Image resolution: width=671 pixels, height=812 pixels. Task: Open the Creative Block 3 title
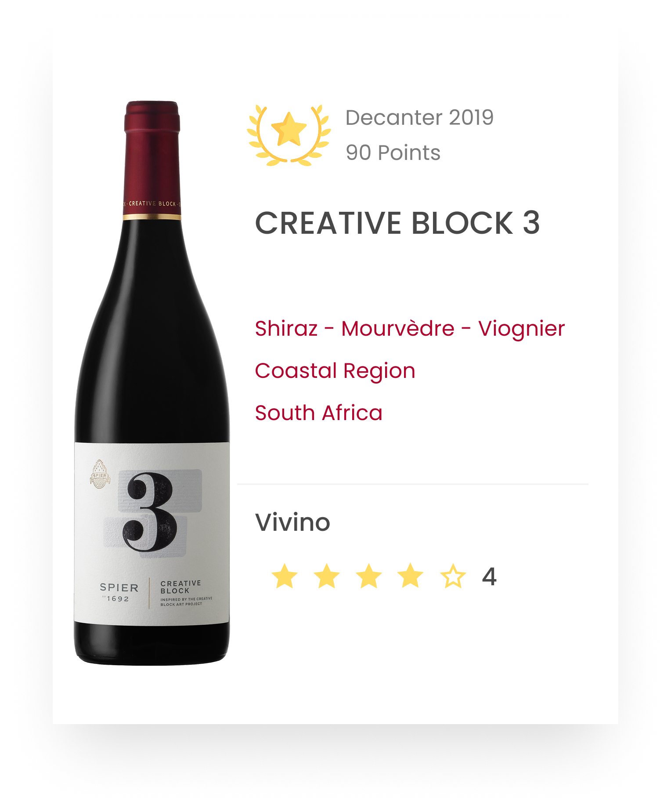coord(397,223)
